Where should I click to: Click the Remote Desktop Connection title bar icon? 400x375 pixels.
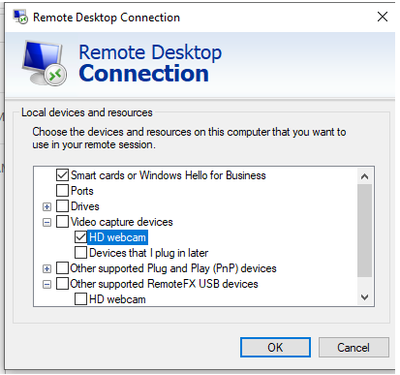(20, 17)
